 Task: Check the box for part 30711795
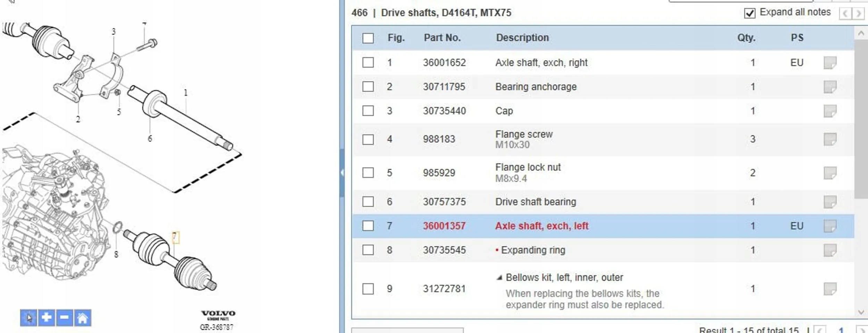[x=368, y=87]
